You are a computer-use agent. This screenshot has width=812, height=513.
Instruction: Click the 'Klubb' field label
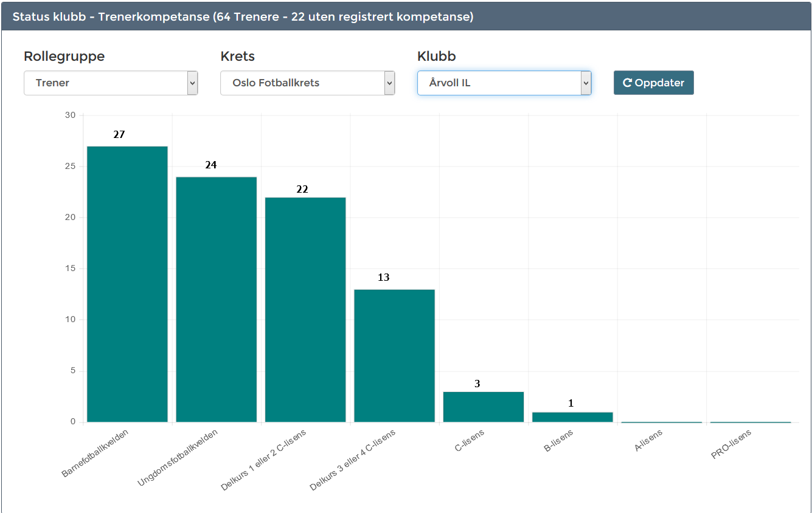[x=436, y=57]
